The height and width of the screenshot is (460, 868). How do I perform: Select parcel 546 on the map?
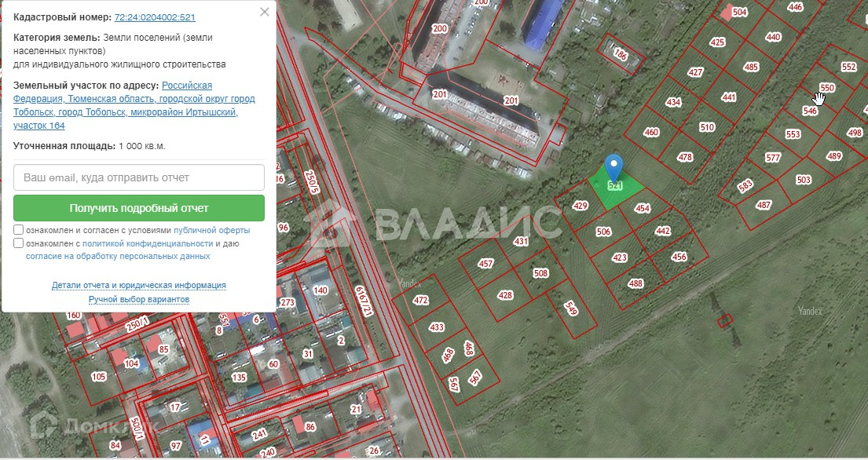coord(810,111)
